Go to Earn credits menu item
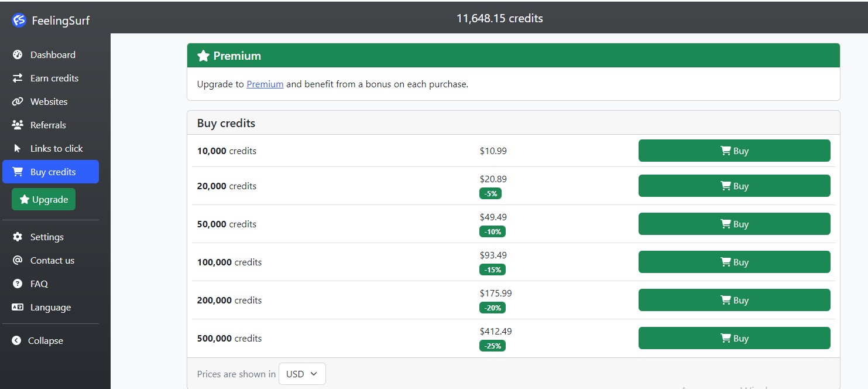Image resolution: width=868 pixels, height=389 pixels. [54, 78]
